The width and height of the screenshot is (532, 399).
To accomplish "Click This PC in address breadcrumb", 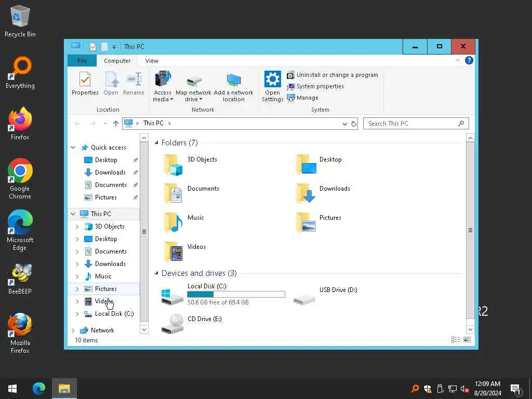I will pyautogui.click(x=153, y=124).
